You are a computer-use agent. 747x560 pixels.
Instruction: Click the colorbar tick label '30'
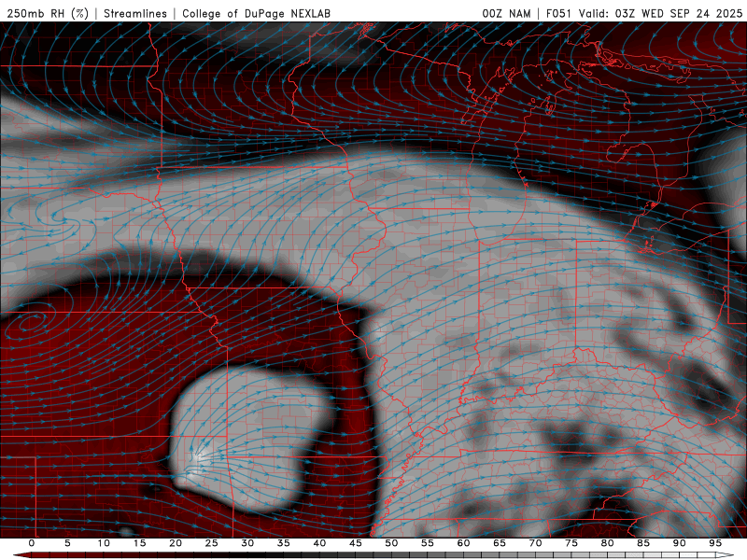247,543
